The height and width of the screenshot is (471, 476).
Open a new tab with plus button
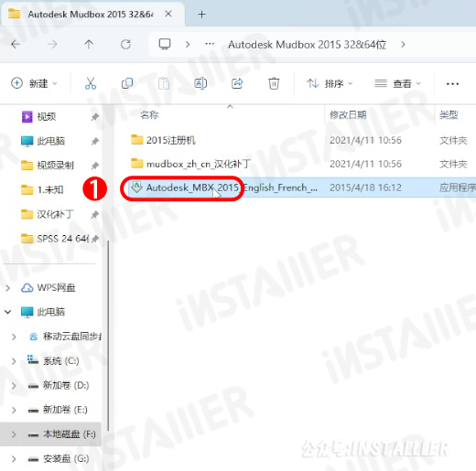point(201,14)
